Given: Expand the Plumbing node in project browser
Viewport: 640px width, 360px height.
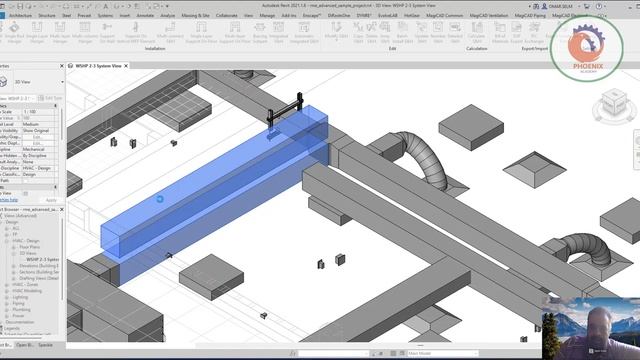Looking at the screenshot, I should pos(7,309).
